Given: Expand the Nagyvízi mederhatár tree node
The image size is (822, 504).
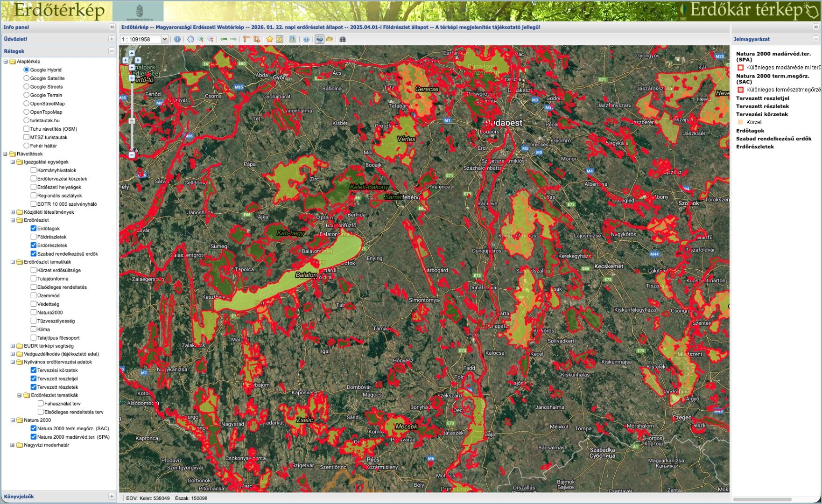Looking at the screenshot, I should [13, 445].
